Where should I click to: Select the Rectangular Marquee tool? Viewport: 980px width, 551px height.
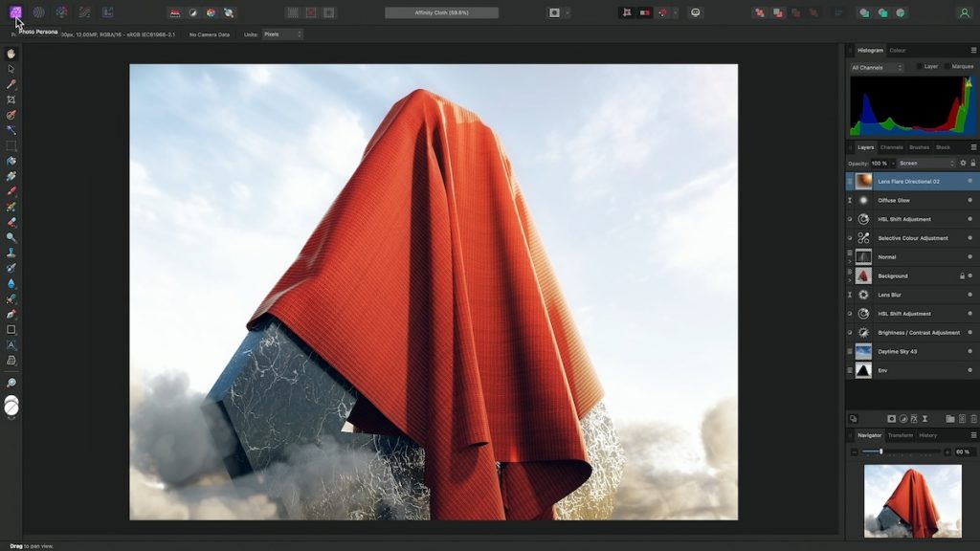click(x=11, y=145)
